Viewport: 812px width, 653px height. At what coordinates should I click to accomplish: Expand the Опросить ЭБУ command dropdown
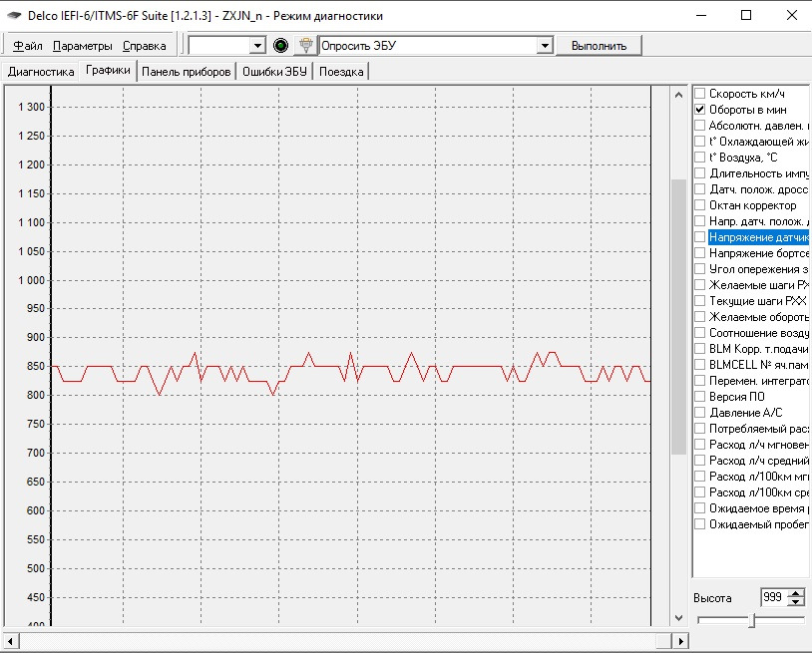pos(545,46)
